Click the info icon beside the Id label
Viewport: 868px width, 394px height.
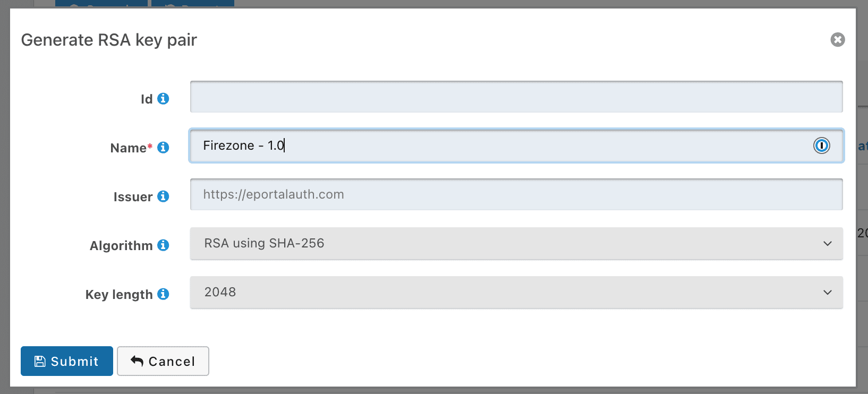[x=164, y=99]
